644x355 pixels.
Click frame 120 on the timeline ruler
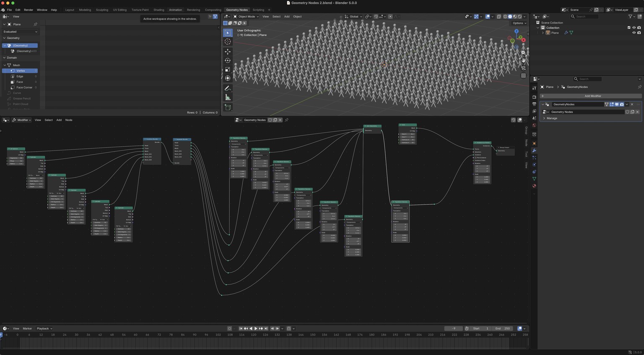coord(254,335)
